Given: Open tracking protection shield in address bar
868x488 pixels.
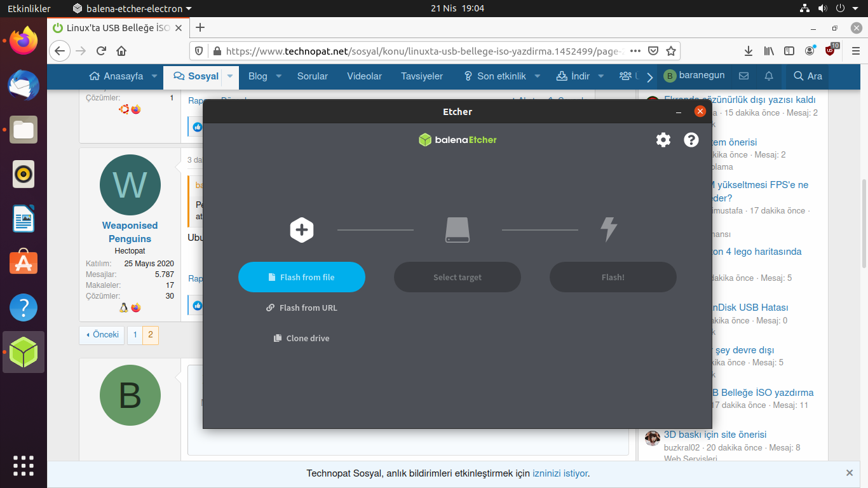Looking at the screenshot, I should (199, 51).
